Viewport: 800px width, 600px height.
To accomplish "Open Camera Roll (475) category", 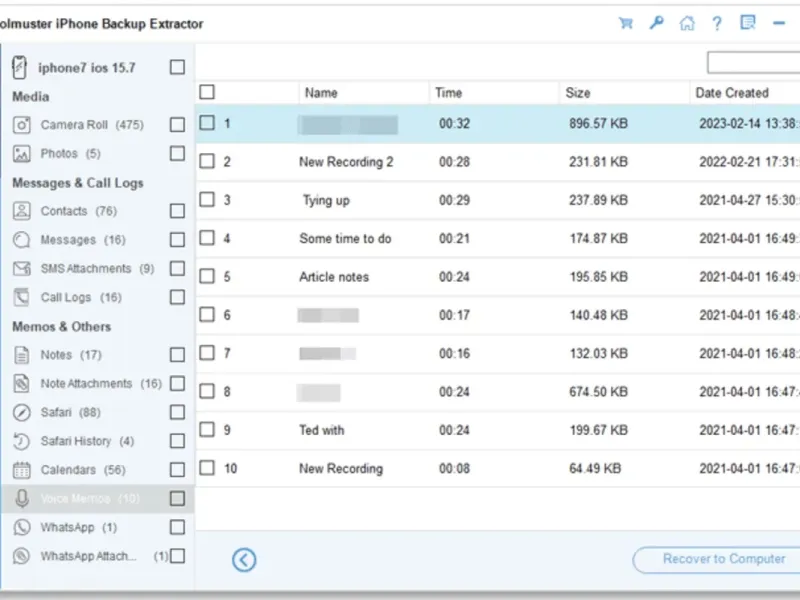I will pos(92,125).
